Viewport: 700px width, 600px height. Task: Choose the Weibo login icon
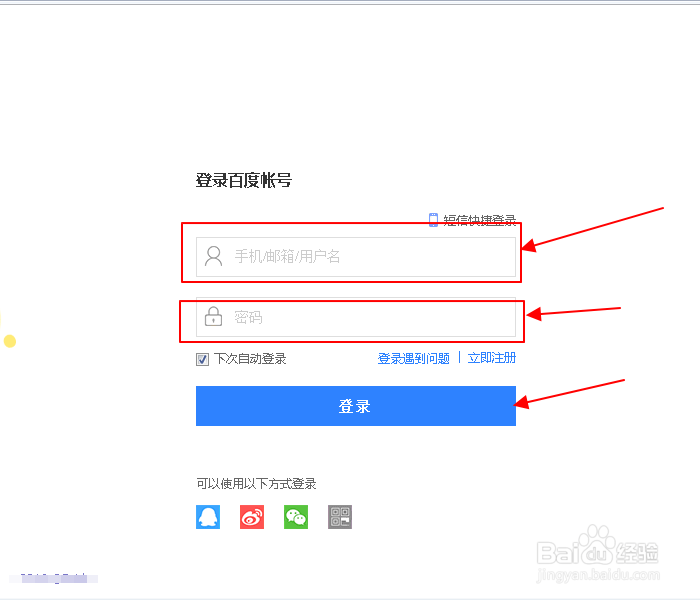252,517
